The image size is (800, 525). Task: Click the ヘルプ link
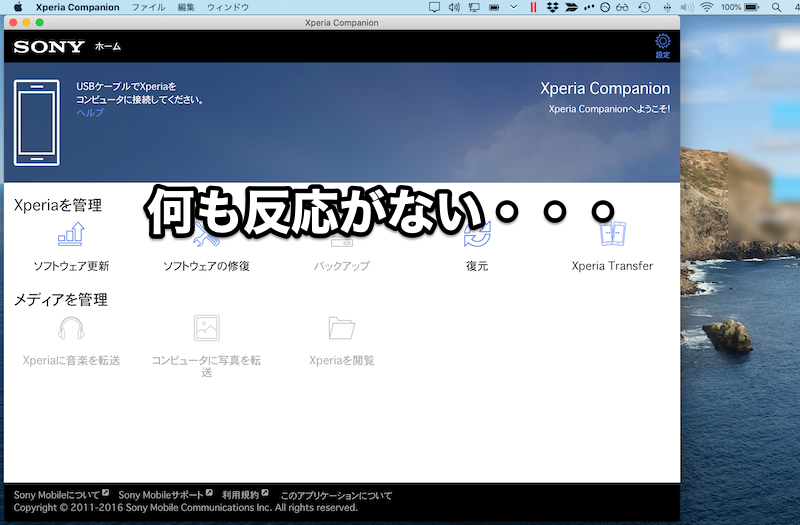point(90,113)
